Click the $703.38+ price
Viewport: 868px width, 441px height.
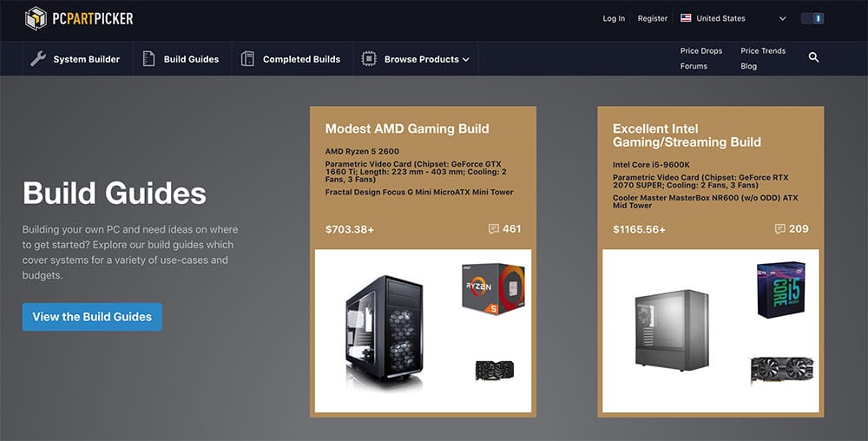point(349,229)
